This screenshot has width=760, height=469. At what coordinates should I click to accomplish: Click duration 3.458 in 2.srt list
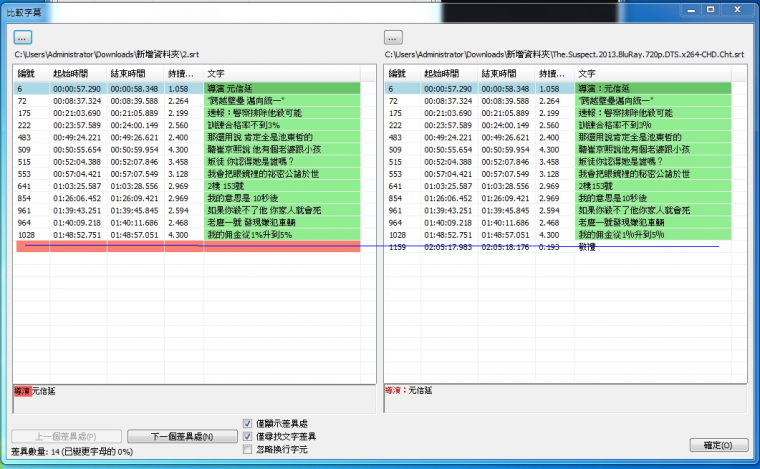pos(178,161)
